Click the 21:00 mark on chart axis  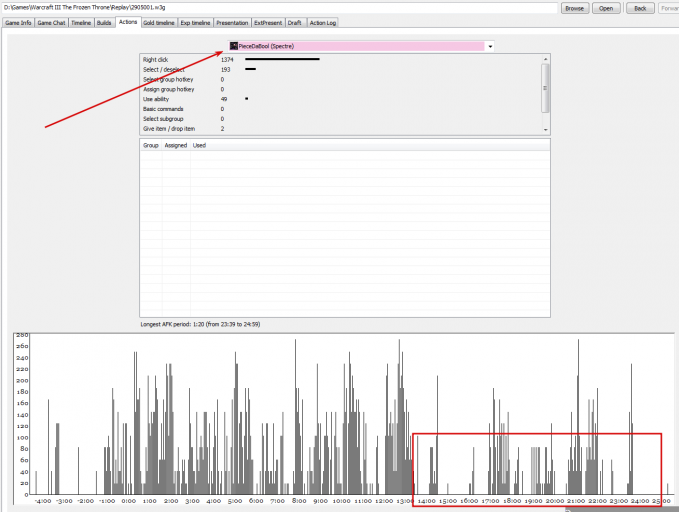point(576,501)
